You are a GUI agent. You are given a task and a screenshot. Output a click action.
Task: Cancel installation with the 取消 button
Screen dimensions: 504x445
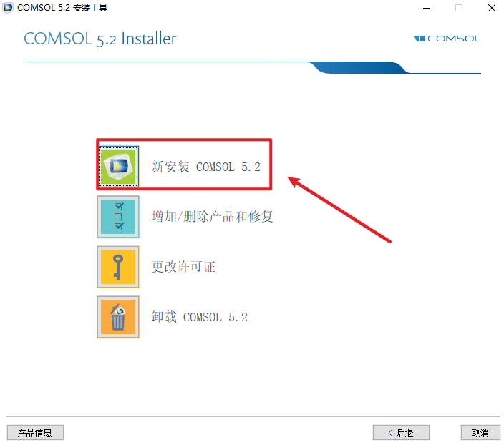click(480, 432)
